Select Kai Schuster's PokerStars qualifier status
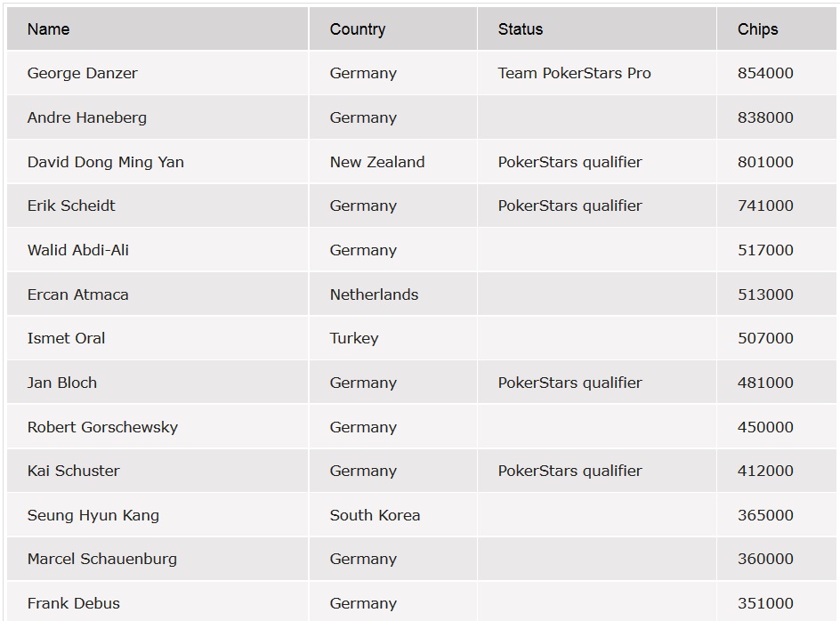Image resolution: width=840 pixels, height=621 pixels. (x=570, y=471)
